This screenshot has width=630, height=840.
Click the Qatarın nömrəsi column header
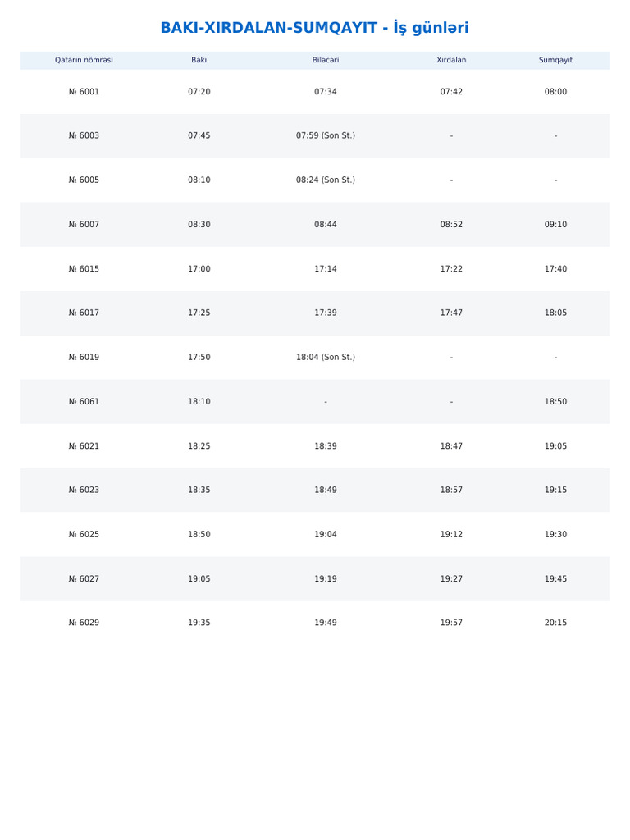(84, 60)
